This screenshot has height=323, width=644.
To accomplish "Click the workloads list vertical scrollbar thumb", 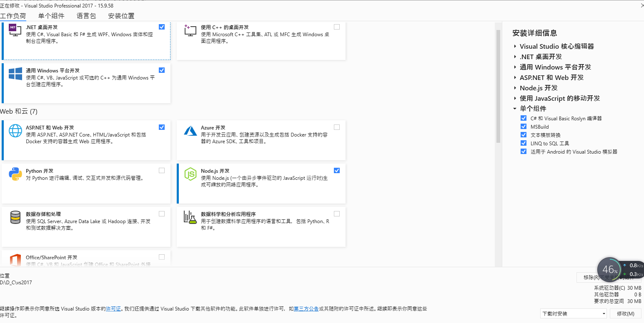I will (498, 86).
